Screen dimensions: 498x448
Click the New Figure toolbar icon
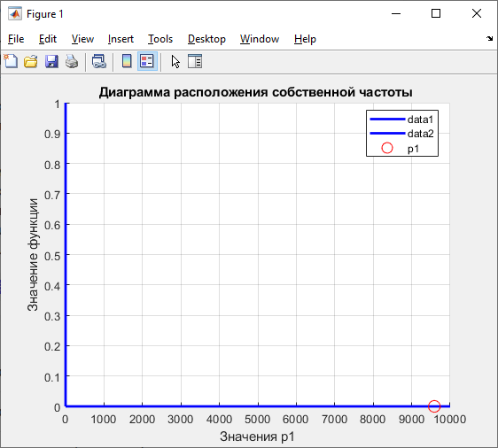(x=11, y=61)
